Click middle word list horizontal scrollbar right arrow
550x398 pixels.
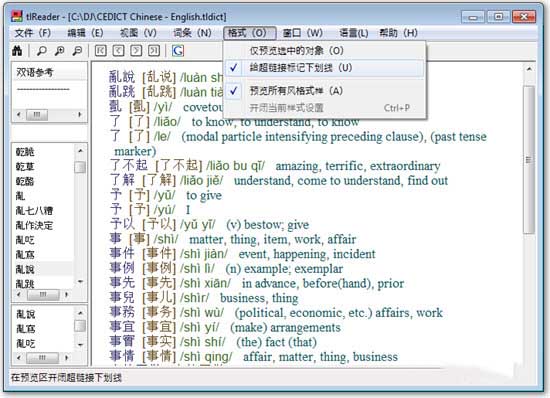pyautogui.click(x=67, y=295)
